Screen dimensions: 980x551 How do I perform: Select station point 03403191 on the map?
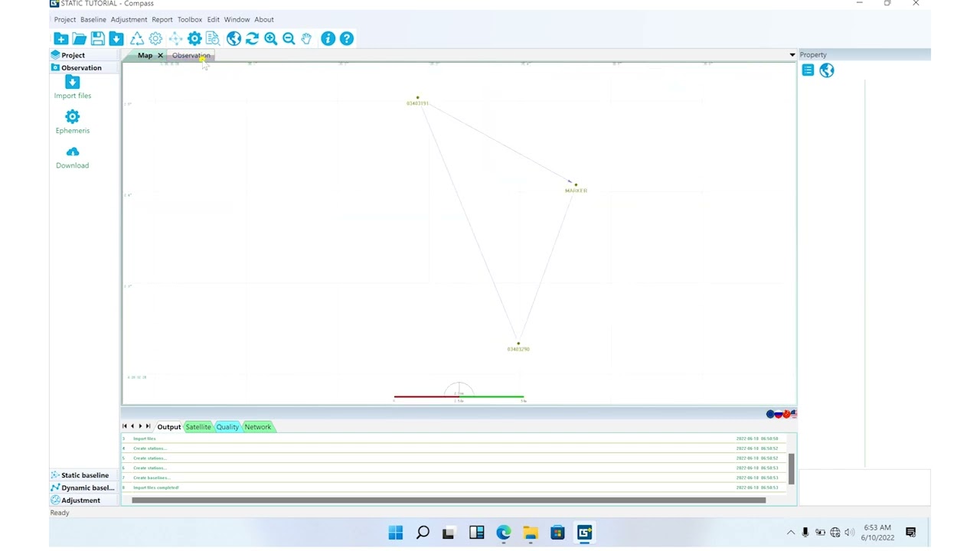coord(417,98)
